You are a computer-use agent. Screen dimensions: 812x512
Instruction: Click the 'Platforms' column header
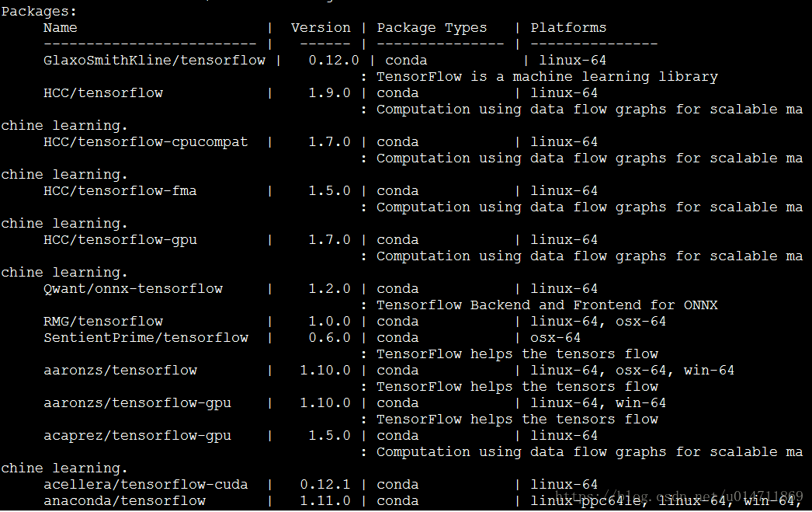click(x=568, y=27)
